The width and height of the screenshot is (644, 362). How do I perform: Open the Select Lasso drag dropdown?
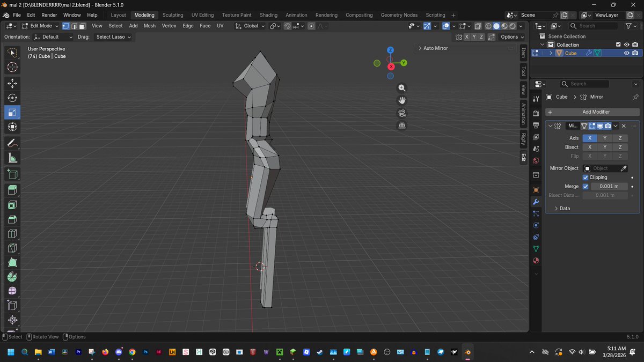click(x=113, y=37)
